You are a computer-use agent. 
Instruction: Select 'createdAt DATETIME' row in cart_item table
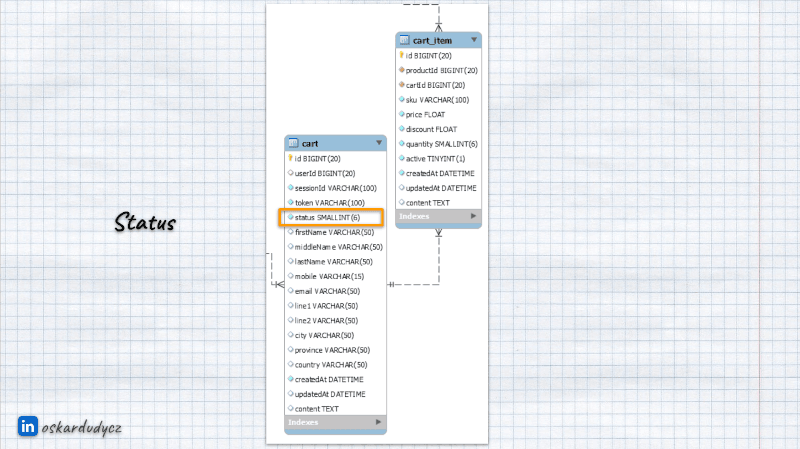click(x=438, y=173)
